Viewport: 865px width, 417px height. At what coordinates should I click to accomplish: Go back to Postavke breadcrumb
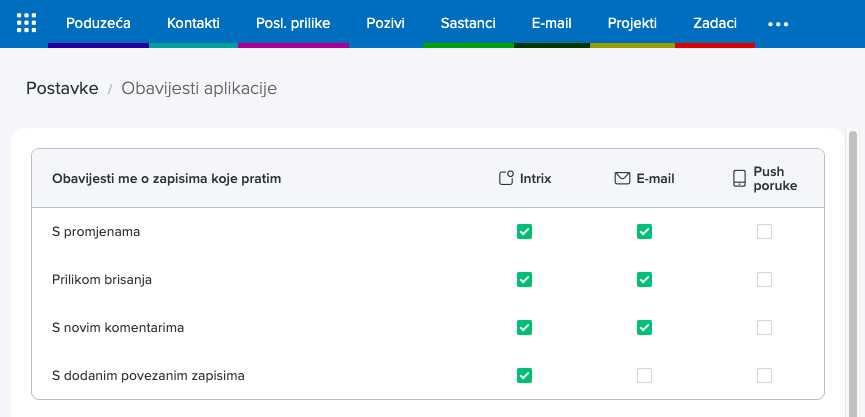click(x=62, y=88)
